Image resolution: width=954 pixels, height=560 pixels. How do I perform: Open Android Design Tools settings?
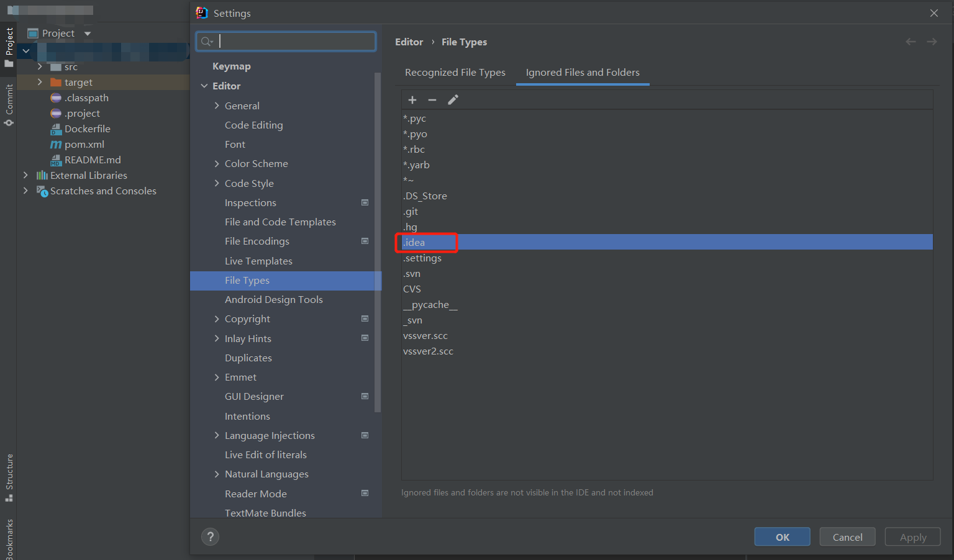tap(274, 299)
